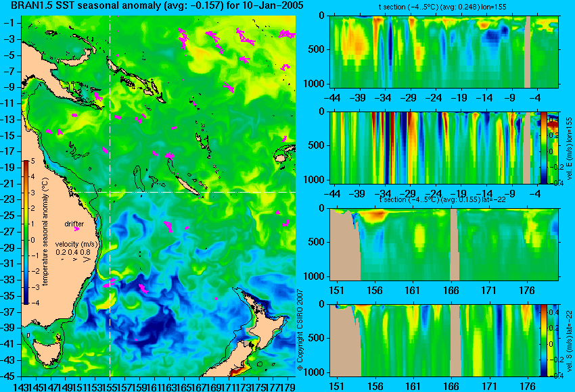Click the vel. E colour bar

click(x=543, y=148)
